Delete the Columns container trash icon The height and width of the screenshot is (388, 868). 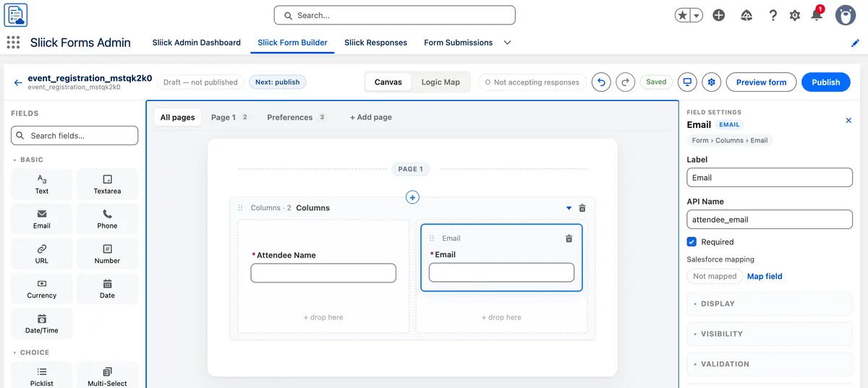tap(582, 208)
